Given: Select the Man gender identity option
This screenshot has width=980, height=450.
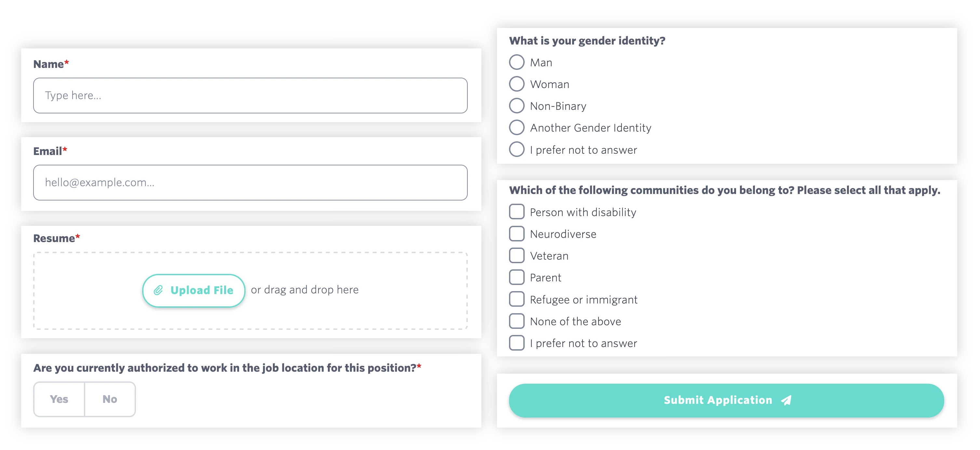Looking at the screenshot, I should [517, 62].
